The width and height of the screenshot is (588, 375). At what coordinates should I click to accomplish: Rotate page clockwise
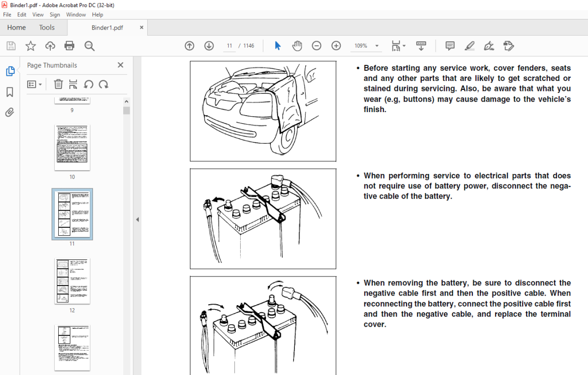tap(104, 84)
